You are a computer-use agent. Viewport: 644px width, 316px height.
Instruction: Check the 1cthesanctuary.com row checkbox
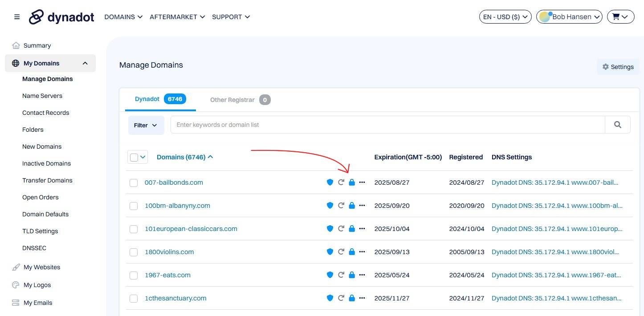tap(134, 299)
